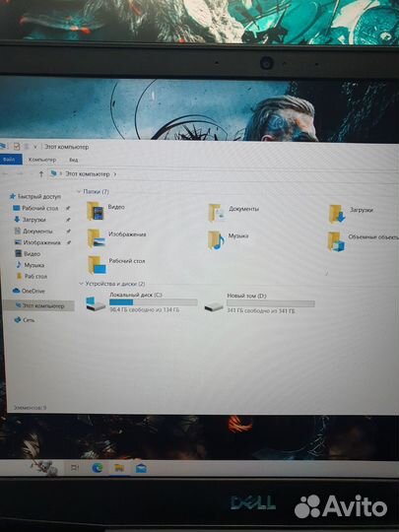Click the Новый том (D:) usage bar
The image size is (399, 532).
(x=271, y=303)
